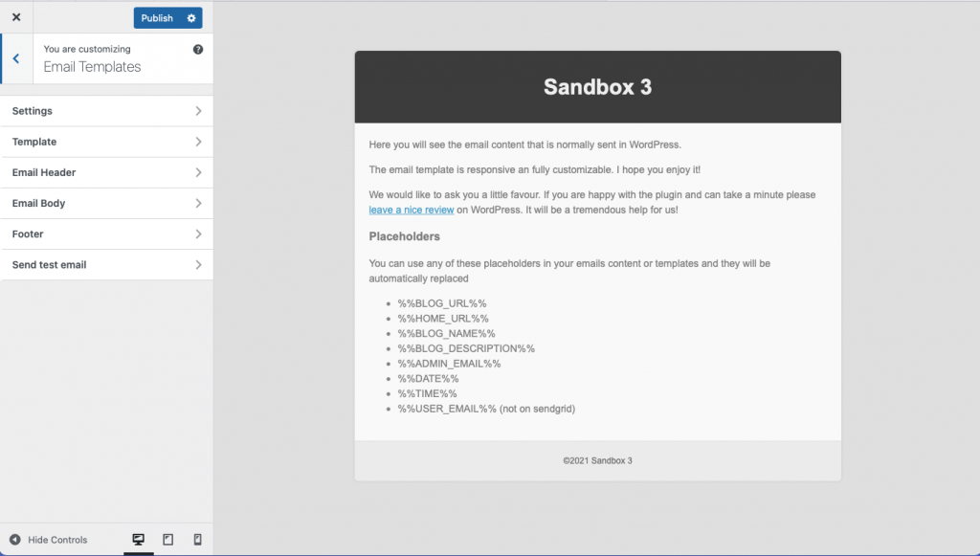Open the Email Header section
Screen dimensions: 980x556
point(107,172)
